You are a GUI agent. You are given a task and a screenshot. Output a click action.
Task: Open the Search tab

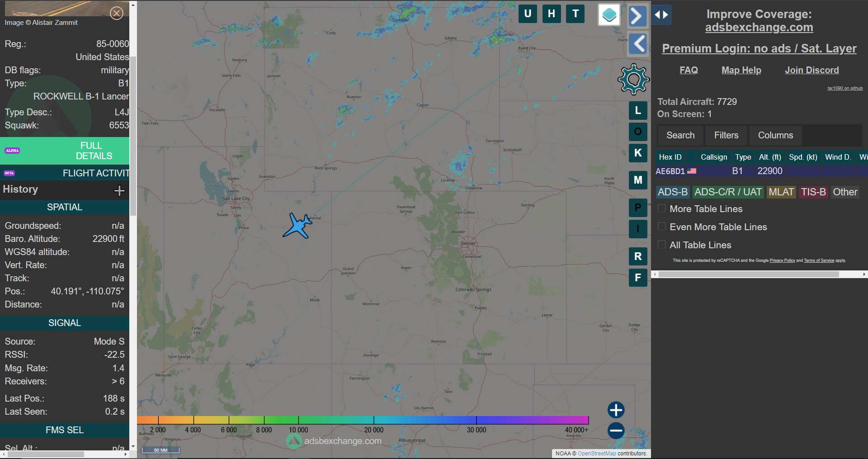[x=680, y=135]
